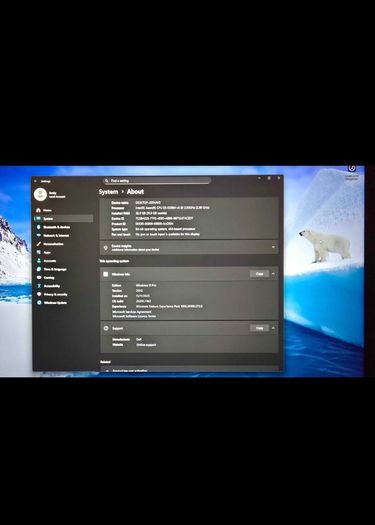Viewport: 375px width, 525px height.
Task: Open the partially visible Product key and activation row
Action: click(189, 369)
